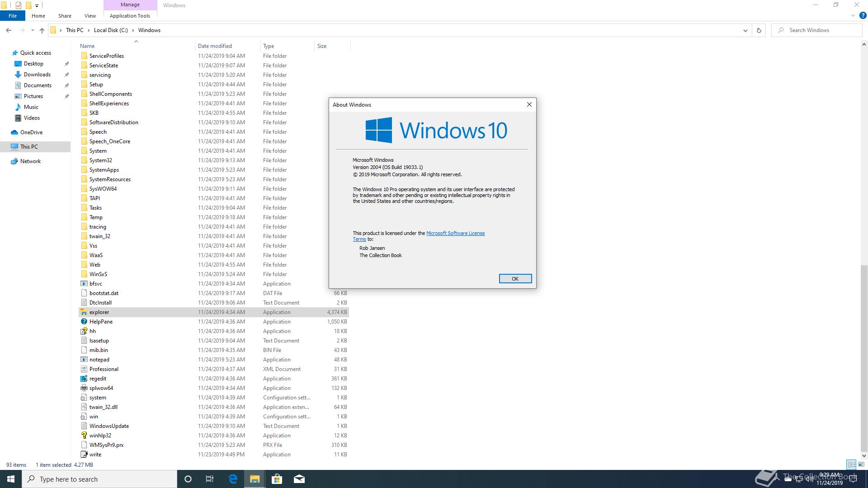868x488 pixels.
Task: Select the winhlp32 application icon
Action: point(84,436)
